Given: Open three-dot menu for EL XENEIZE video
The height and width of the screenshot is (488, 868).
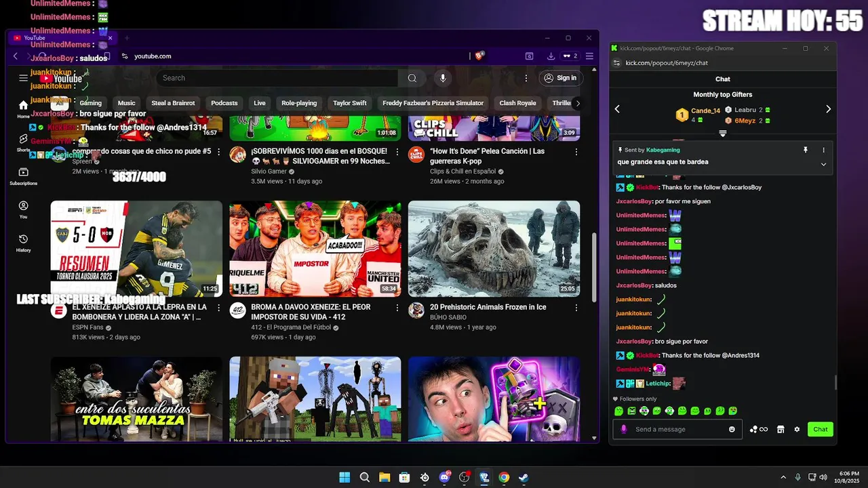Looking at the screenshot, I should coord(218,308).
